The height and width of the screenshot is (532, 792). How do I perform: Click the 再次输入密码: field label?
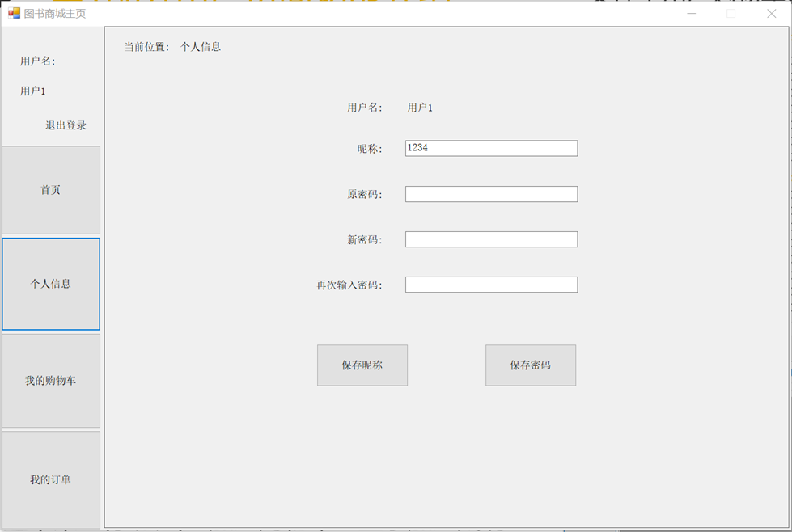pyautogui.click(x=349, y=285)
